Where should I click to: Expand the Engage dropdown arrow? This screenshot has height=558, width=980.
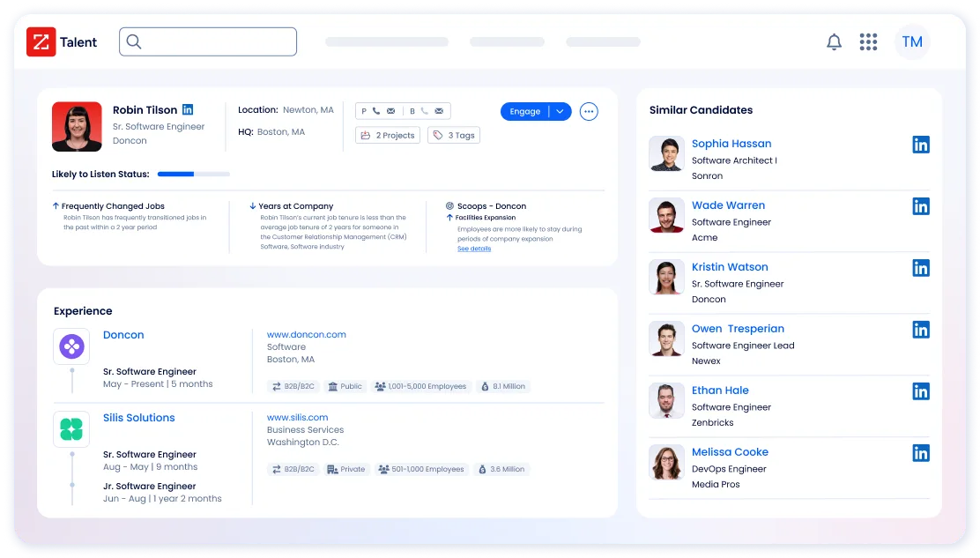[x=560, y=111]
